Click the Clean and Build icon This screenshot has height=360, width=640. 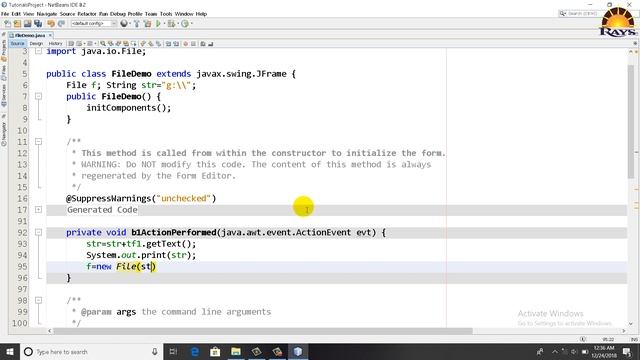[x=147, y=24]
